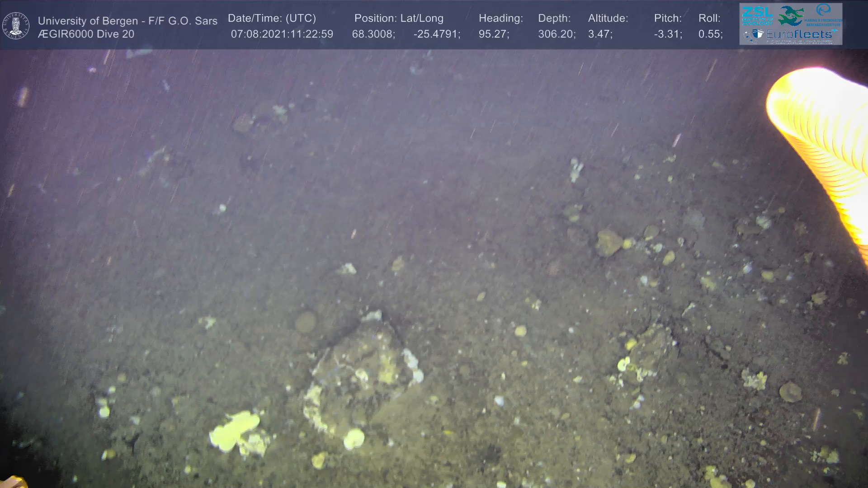This screenshot has height=488, width=868.
Task: Click the Roll value 0.55
Action: pos(710,34)
